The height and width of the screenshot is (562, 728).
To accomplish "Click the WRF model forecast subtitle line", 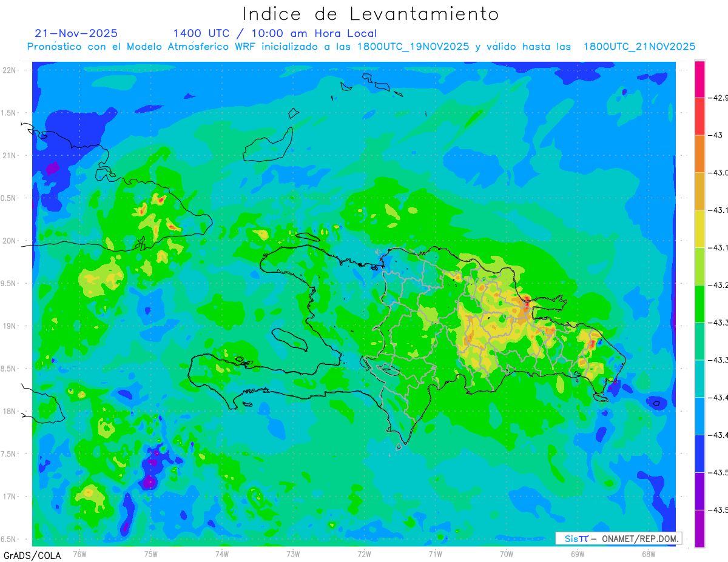I will [x=361, y=47].
